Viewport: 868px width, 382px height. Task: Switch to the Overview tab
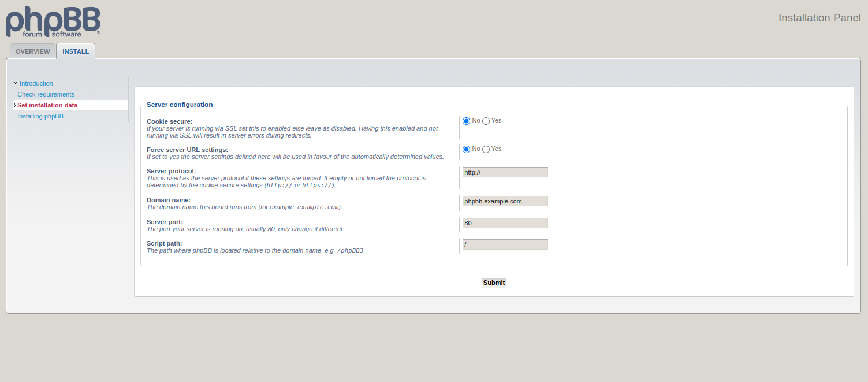pyautogui.click(x=33, y=51)
